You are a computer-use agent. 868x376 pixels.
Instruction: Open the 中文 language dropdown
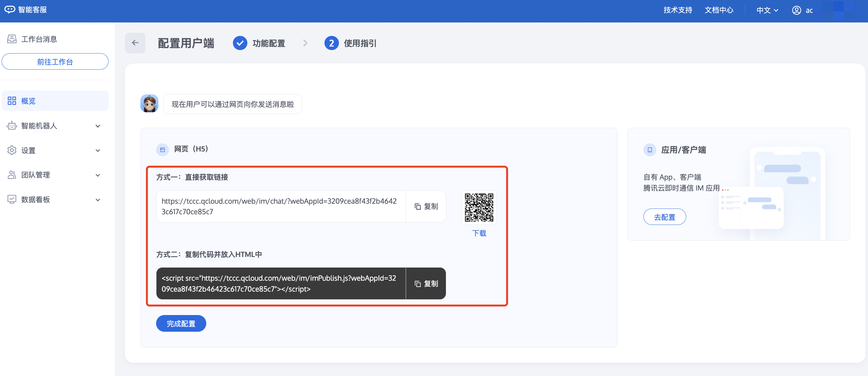767,10
